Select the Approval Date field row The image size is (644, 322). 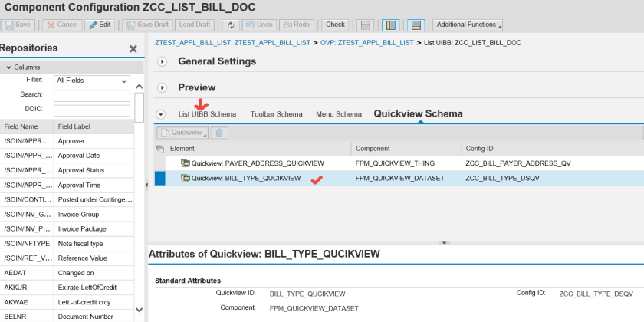pyautogui.click(x=67, y=156)
